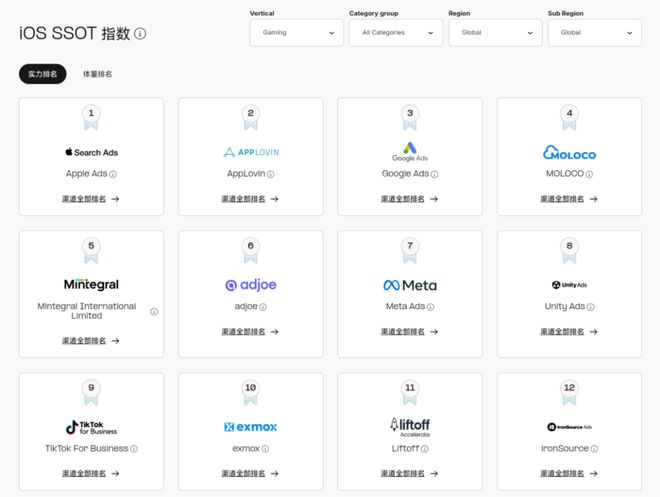Click info icon beside Apple Ads
This screenshot has height=497, width=660.
(113, 174)
